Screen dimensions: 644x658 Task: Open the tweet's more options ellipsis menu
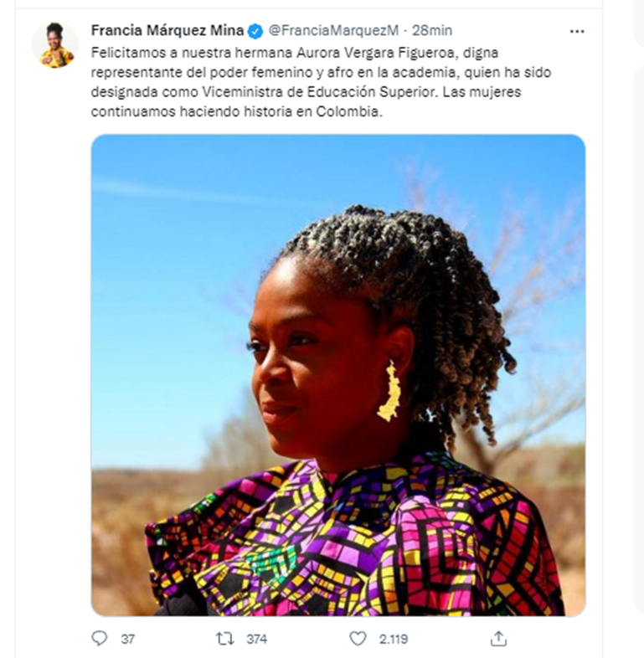pyautogui.click(x=577, y=32)
